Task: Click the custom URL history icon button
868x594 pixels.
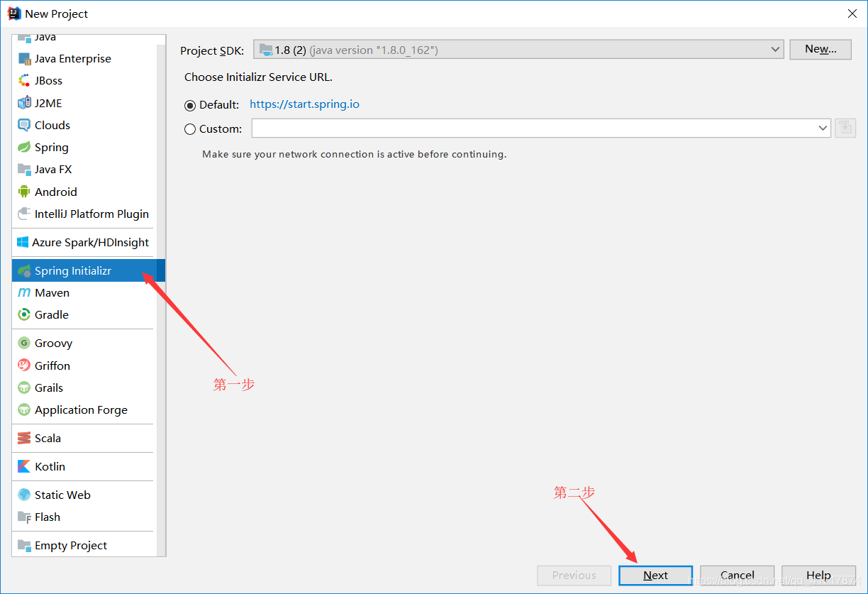Action: click(x=845, y=128)
